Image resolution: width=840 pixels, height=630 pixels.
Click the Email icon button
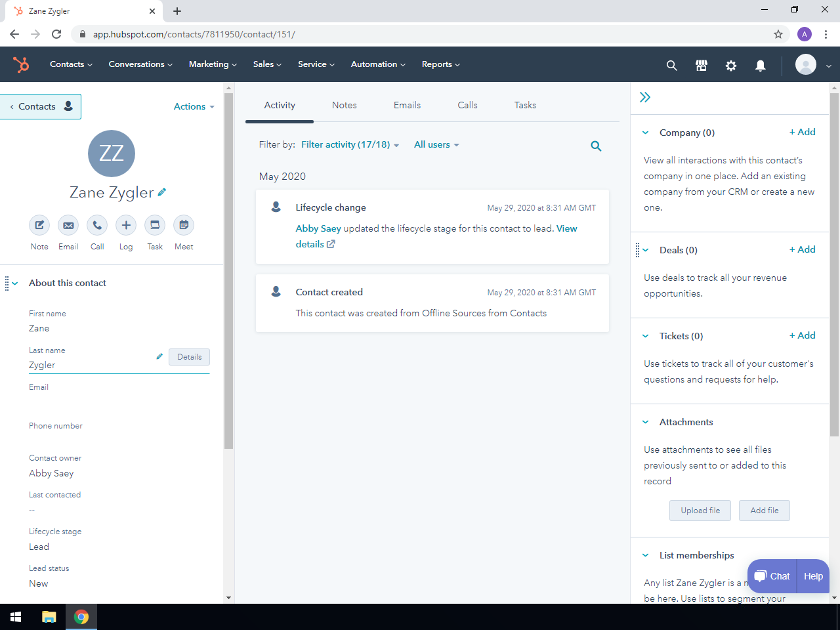point(68,225)
